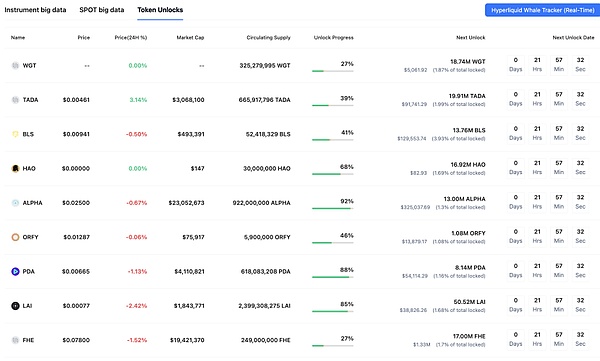Image resolution: width=600 pixels, height=361 pixels.
Task: Sort by Price(24H %) column header
Action: [x=131, y=38]
